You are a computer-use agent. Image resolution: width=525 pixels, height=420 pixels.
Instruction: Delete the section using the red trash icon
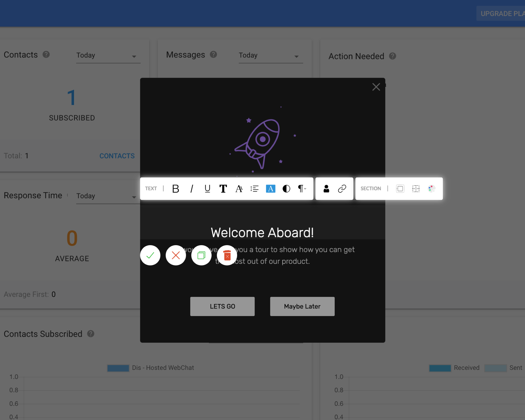click(227, 255)
